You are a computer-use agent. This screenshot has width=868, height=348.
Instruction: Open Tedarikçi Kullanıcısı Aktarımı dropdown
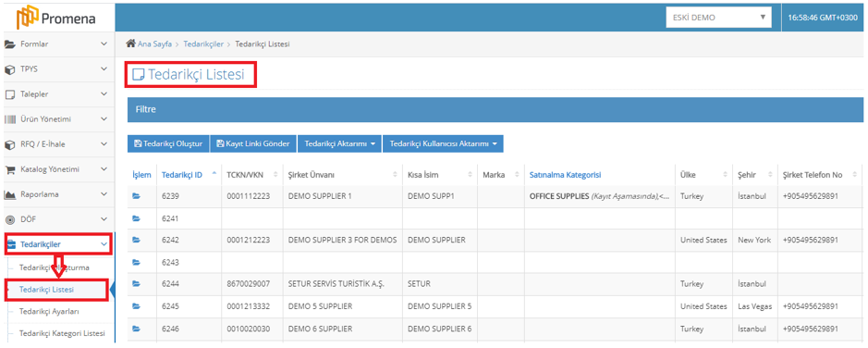click(x=443, y=143)
